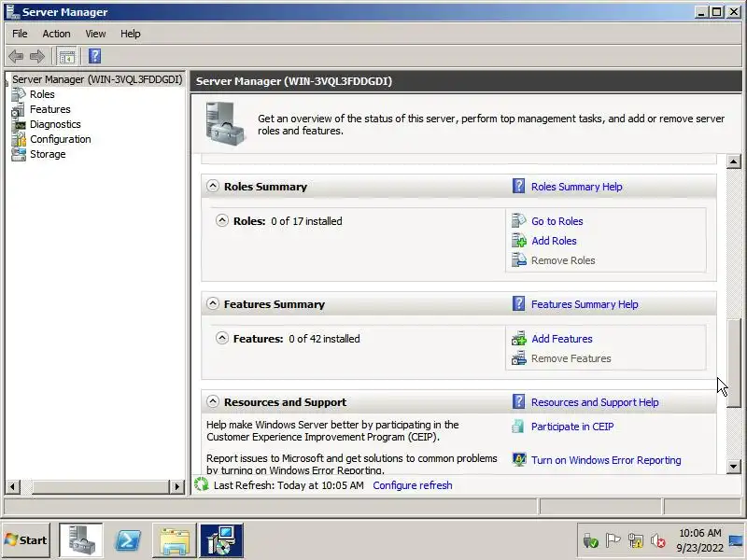Image resolution: width=747 pixels, height=560 pixels.
Task: Click the Configure refresh link
Action: click(x=413, y=485)
